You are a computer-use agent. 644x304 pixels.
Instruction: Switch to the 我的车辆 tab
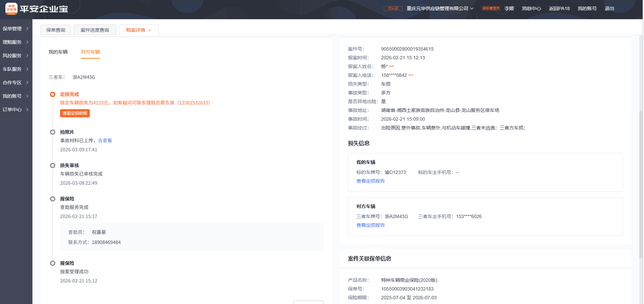click(x=58, y=52)
